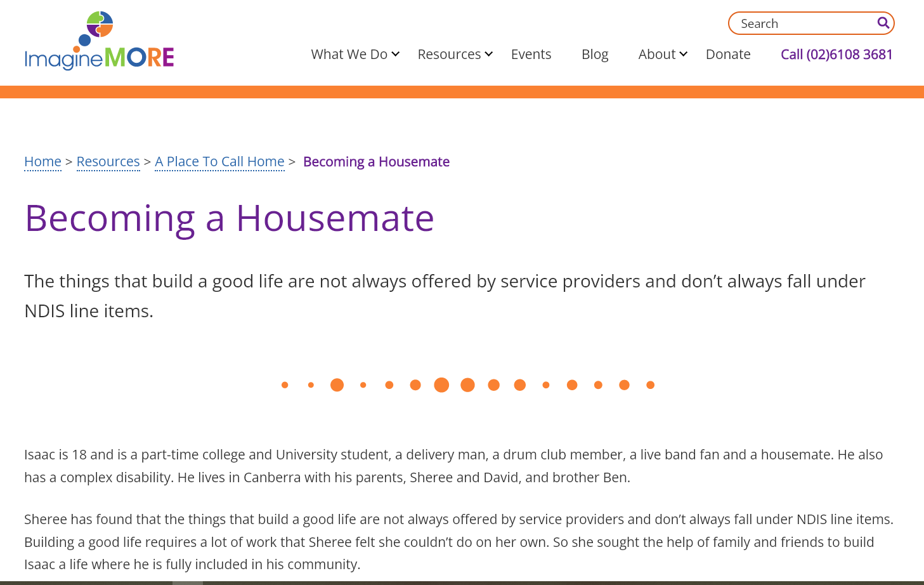The width and height of the screenshot is (924, 585).
Task: Open the Resources navigation label
Action: [x=449, y=55]
